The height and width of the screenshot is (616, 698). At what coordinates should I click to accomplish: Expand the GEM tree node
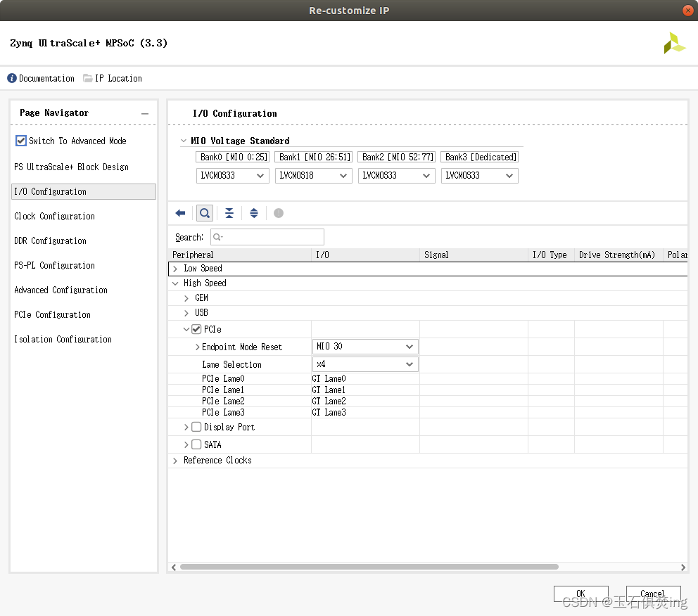pos(186,298)
